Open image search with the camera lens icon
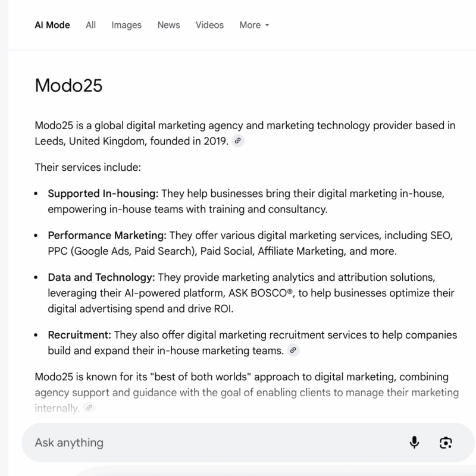The width and height of the screenshot is (476, 476). (446, 442)
